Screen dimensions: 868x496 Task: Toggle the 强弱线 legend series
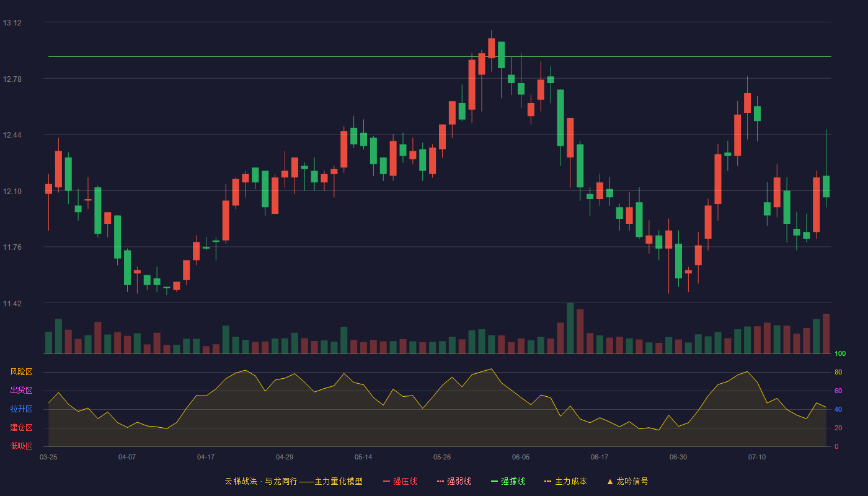(x=454, y=481)
